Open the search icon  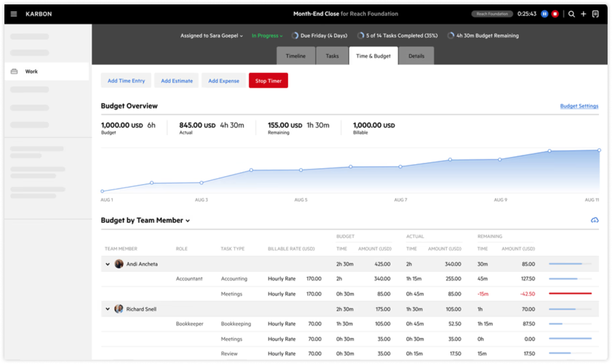(572, 14)
